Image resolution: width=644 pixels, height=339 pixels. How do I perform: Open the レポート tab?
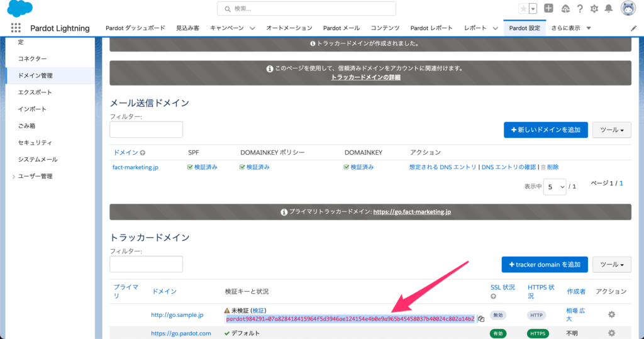(475, 28)
